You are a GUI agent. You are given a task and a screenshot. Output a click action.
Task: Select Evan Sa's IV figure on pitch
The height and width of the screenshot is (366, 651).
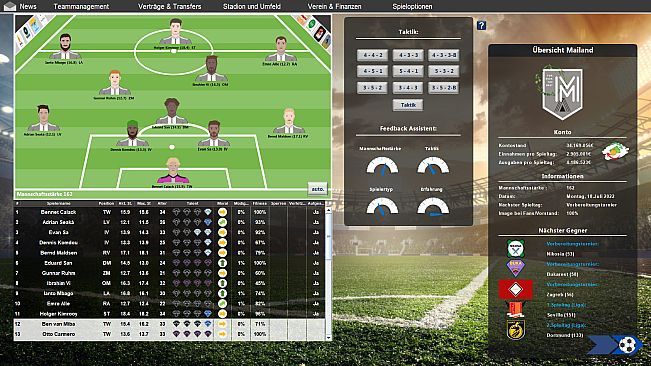tap(213, 133)
